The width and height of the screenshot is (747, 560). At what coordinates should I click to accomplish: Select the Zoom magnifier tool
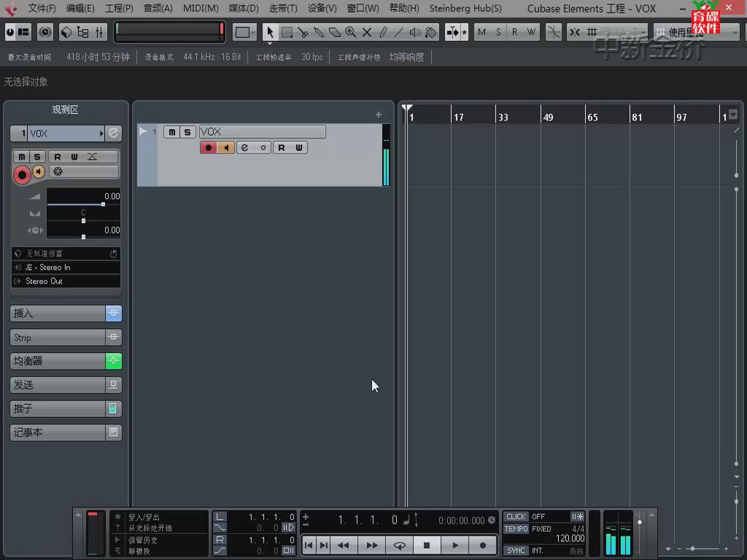tap(351, 32)
